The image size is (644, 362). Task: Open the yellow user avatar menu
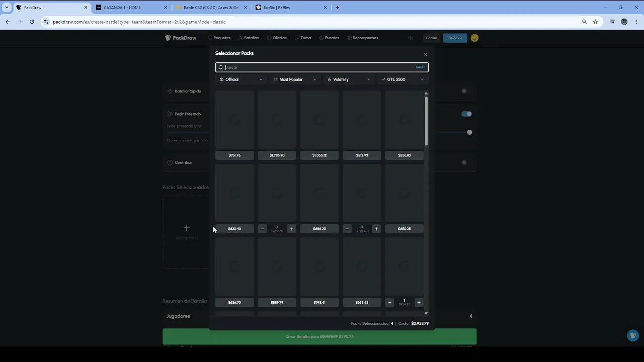coord(474,38)
